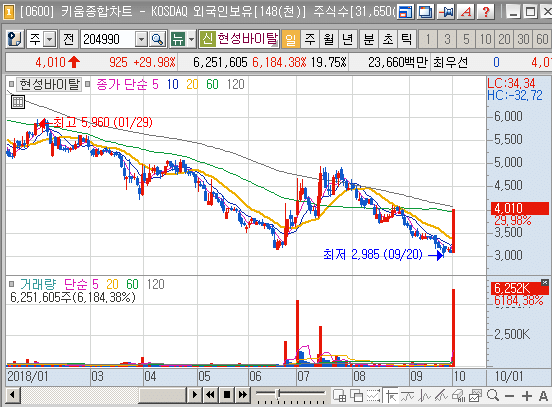Click the 3D bar chart icon
Screen dimensions: 552x407
[x=459, y=396]
